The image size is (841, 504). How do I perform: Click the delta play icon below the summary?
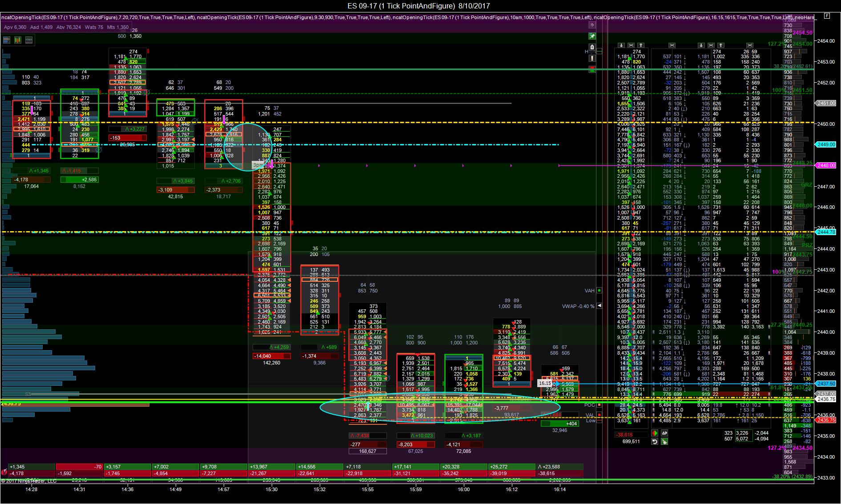coord(664,433)
